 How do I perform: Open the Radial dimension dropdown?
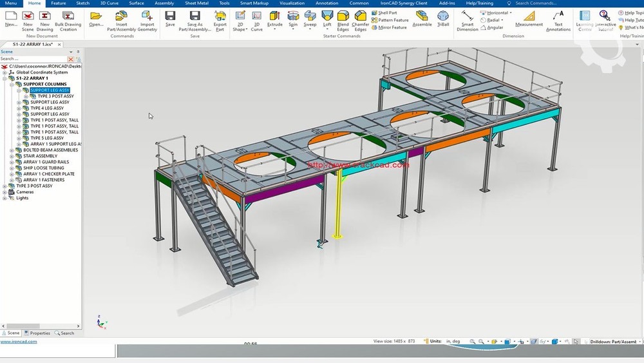pyautogui.click(x=502, y=20)
